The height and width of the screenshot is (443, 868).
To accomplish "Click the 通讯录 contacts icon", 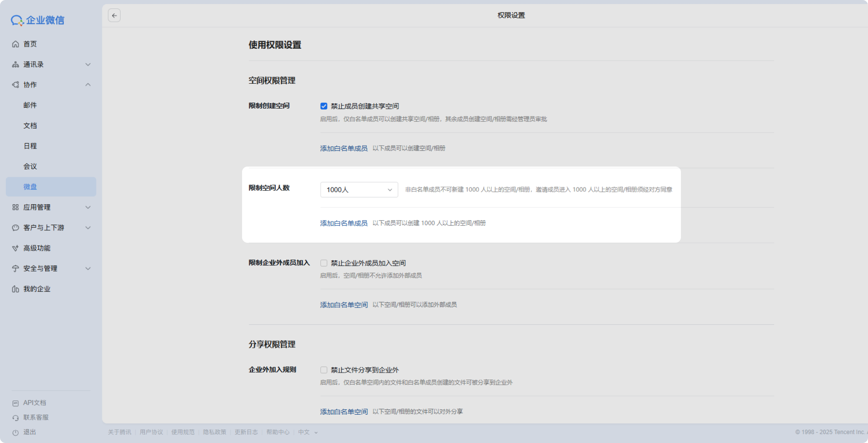I will point(16,65).
